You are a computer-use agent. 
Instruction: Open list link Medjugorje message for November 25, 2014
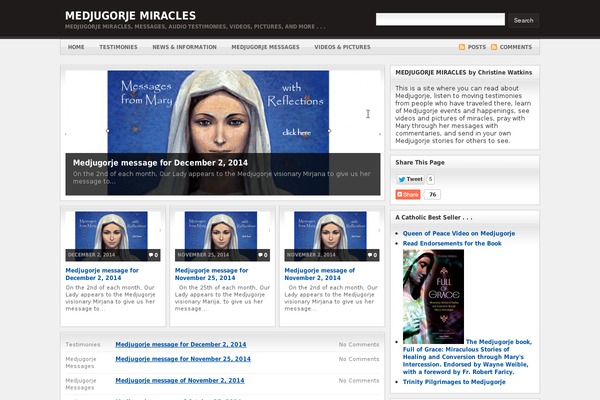[x=183, y=359]
